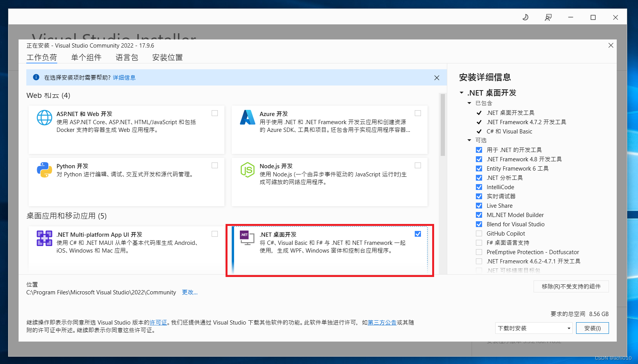The image size is (638, 364).
Task: Click the Azure development logo icon
Action: [248, 118]
